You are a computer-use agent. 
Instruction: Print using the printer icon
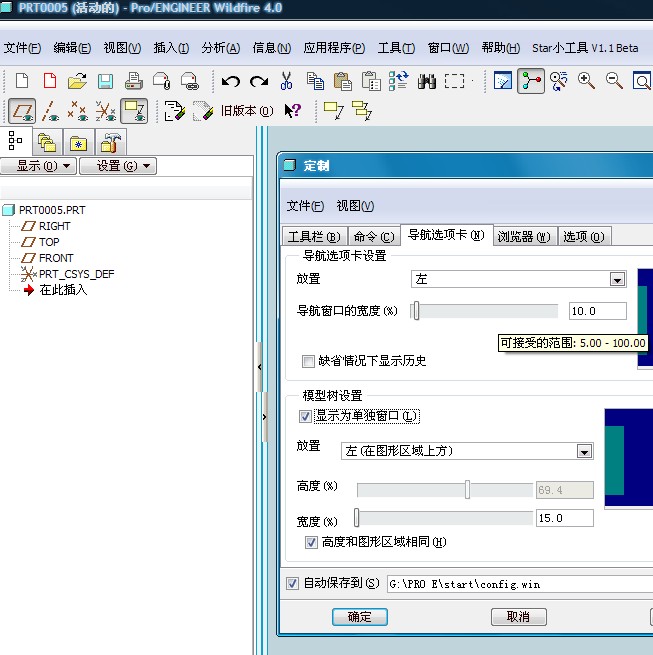[x=134, y=81]
